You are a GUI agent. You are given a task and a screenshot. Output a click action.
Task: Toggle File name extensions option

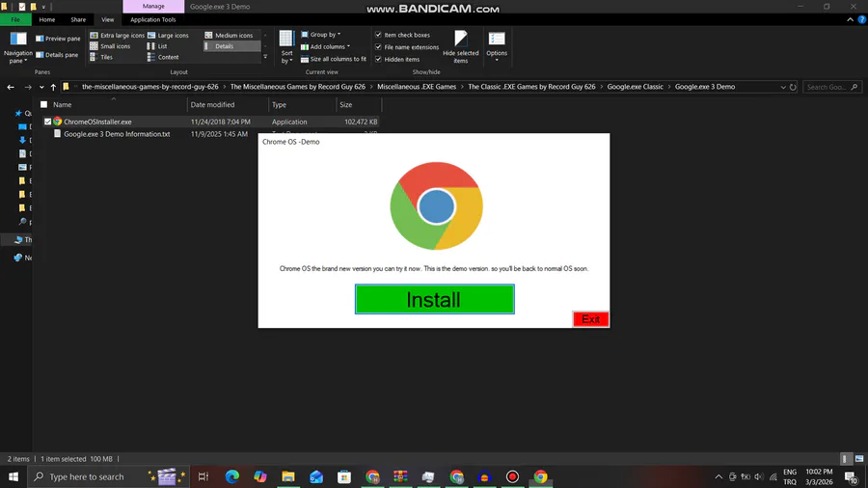[x=407, y=47]
